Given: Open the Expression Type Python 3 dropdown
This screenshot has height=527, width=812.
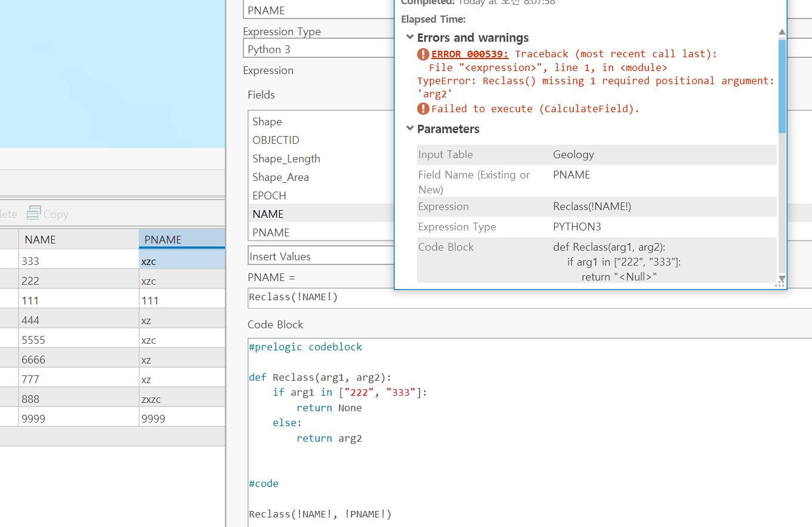Looking at the screenshot, I should pyautogui.click(x=319, y=49).
